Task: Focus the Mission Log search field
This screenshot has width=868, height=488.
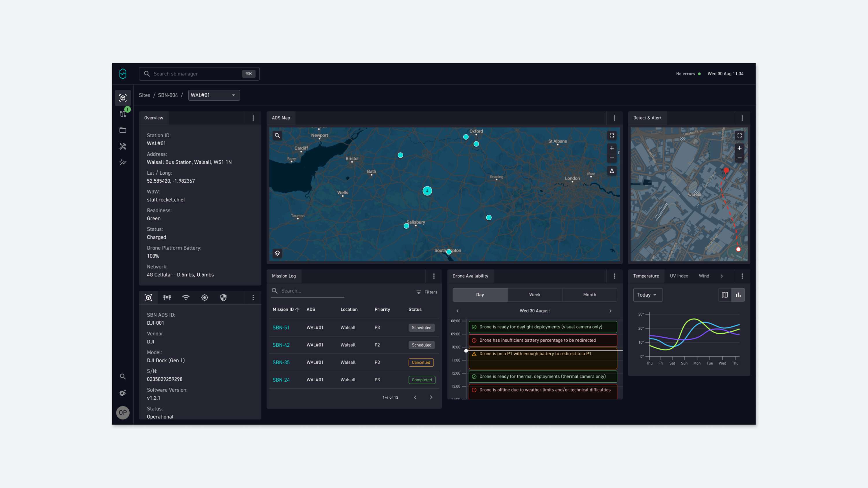Action: (307, 291)
